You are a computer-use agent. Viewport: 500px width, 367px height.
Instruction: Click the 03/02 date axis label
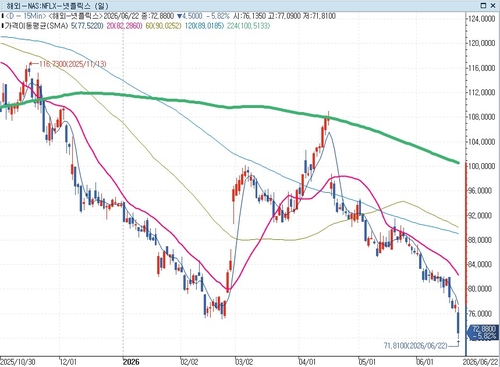244,362
